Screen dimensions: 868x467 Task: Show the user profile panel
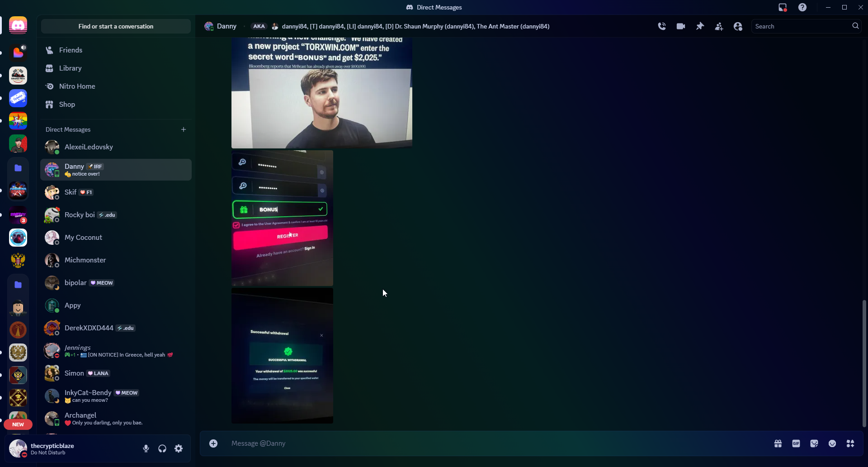[738, 26]
